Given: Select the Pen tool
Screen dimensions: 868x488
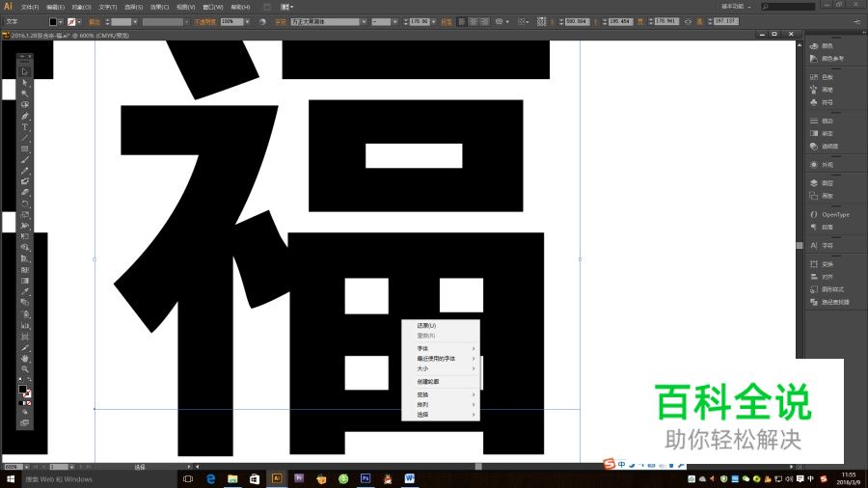Looking at the screenshot, I should [x=24, y=116].
